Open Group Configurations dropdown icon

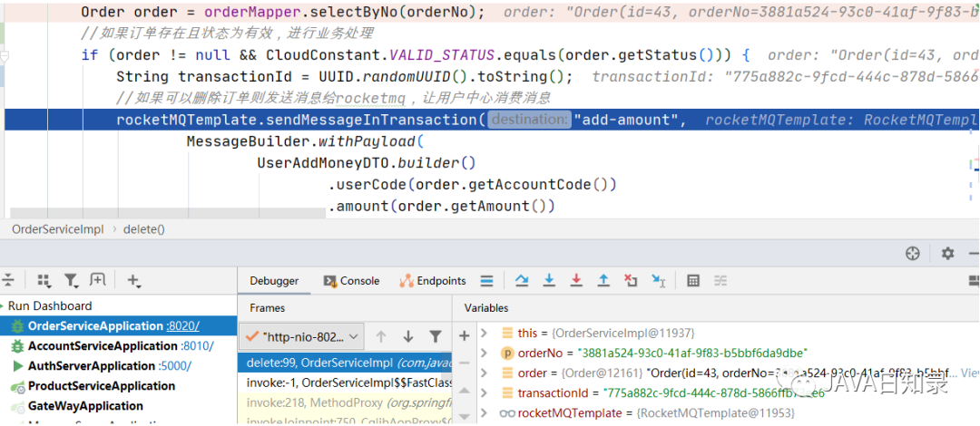point(44,280)
